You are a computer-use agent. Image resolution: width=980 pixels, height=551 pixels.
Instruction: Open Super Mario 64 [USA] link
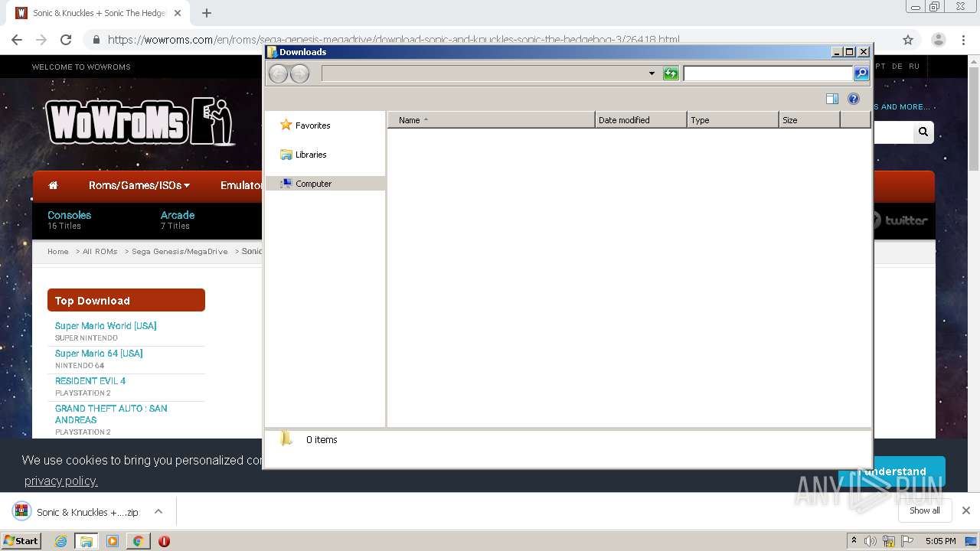click(x=99, y=354)
